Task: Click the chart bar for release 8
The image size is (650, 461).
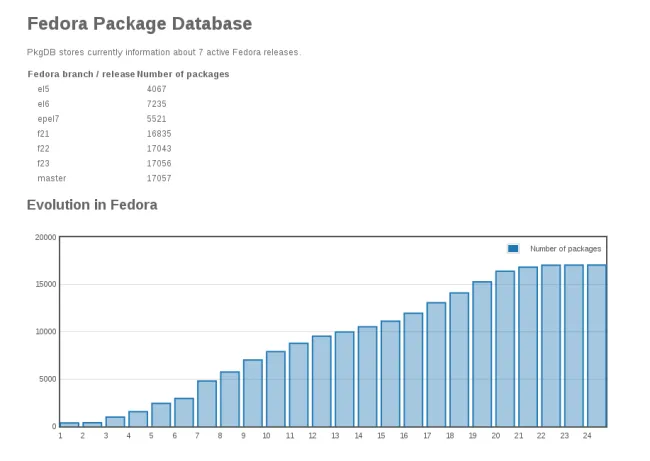Action: point(230,399)
